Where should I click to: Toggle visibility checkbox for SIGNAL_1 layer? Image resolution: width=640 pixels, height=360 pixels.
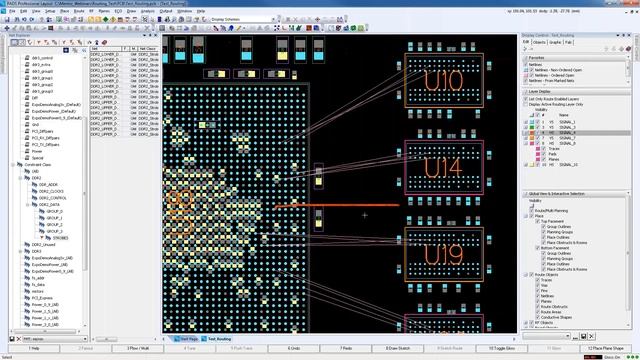tap(538, 122)
